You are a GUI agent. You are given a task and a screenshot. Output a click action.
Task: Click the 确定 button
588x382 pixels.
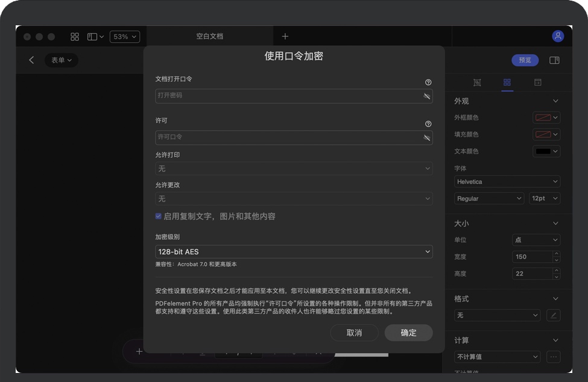tap(408, 333)
